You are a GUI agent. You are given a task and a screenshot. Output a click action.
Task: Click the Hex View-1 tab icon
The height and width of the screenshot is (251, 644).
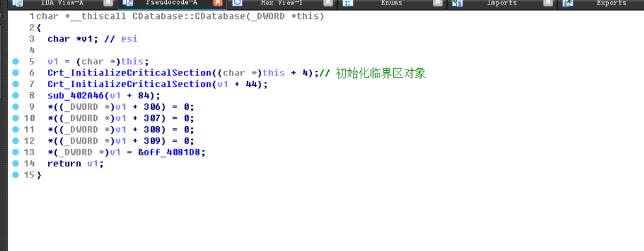[237, 3]
